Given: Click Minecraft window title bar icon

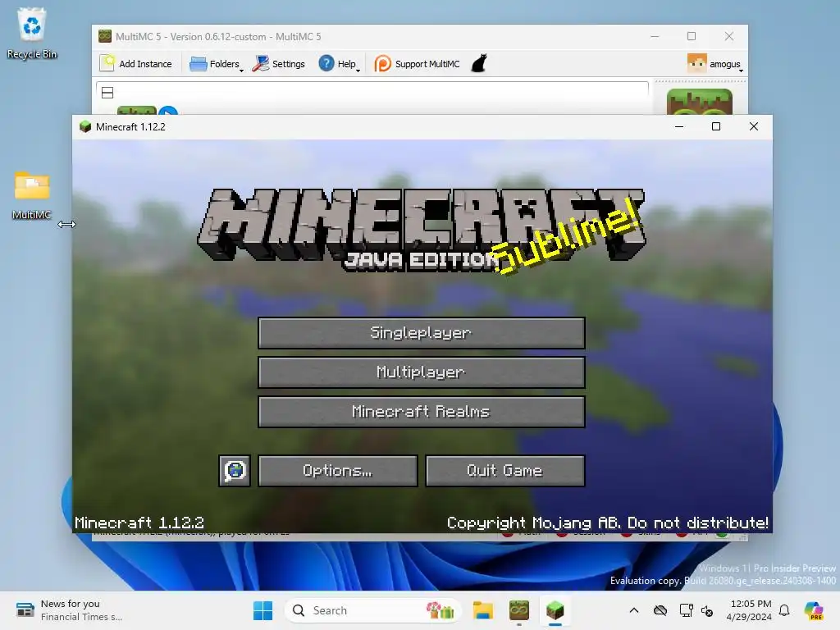Looking at the screenshot, I should click(85, 127).
